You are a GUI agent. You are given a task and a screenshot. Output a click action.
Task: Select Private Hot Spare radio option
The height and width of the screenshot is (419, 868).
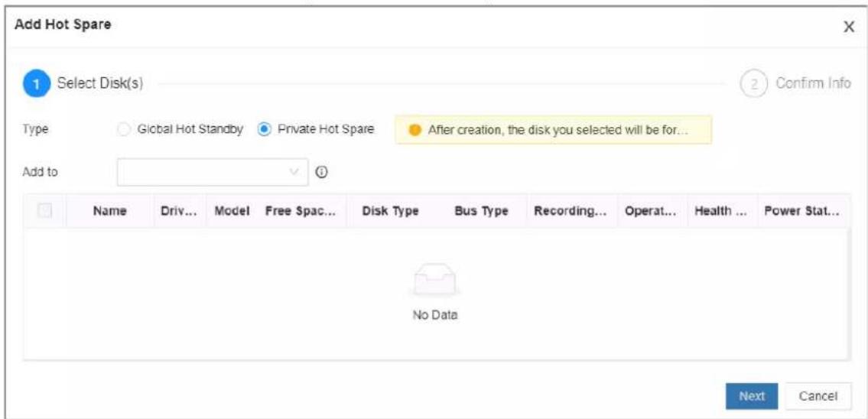[x=265, y=129]
